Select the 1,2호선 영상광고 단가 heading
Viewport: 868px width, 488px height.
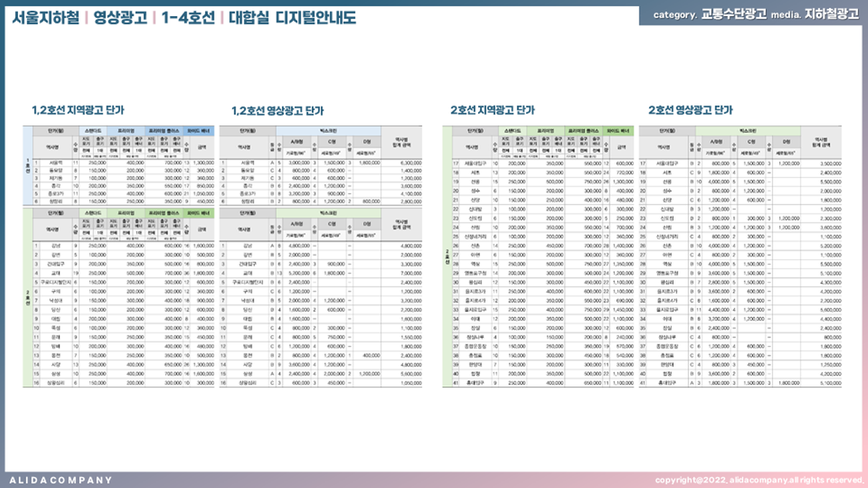(x=277, y=111)
